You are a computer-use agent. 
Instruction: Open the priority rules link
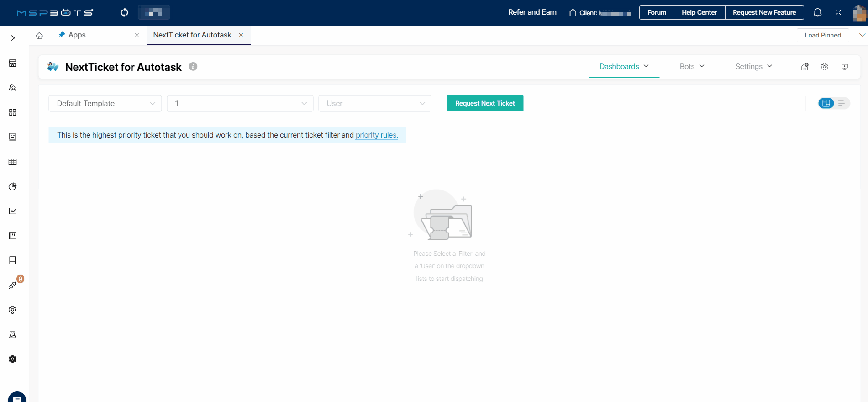pos(377,135)
